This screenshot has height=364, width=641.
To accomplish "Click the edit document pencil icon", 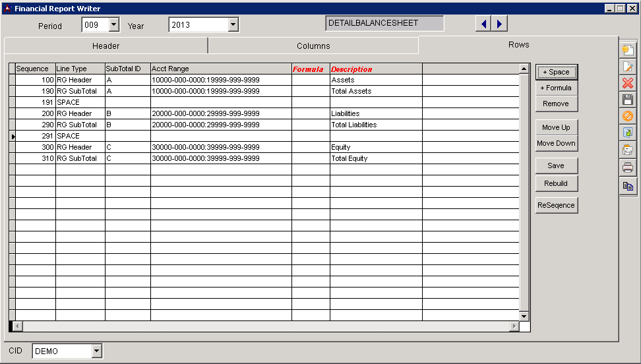I will (628, 66).
